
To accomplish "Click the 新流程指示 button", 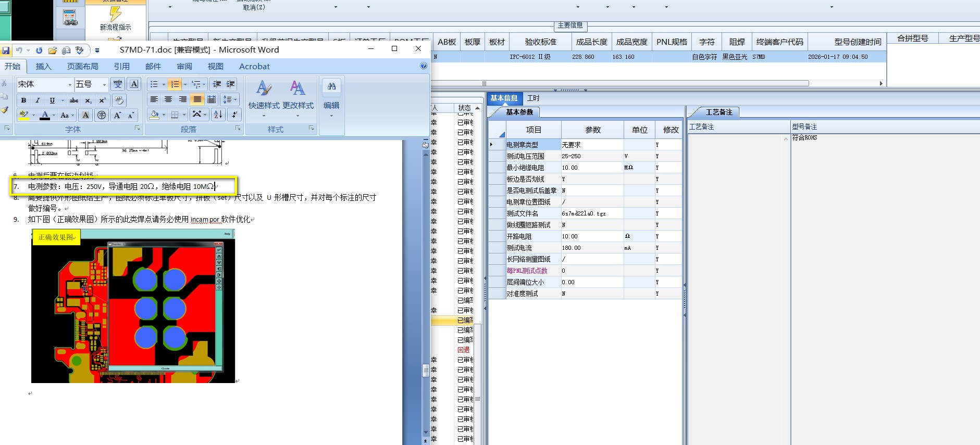I will 115,19.
